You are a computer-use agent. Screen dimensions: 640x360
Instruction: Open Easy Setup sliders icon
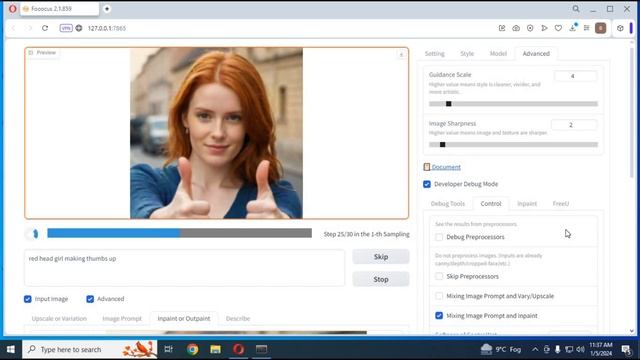coord(587,28)
